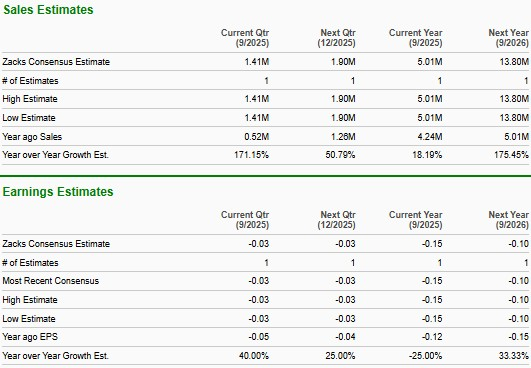Select Earnings consensus -0.03 for Current Qtr
This screenshot has height=368, width=531.
pyautogui.click(x=259, y=244)
